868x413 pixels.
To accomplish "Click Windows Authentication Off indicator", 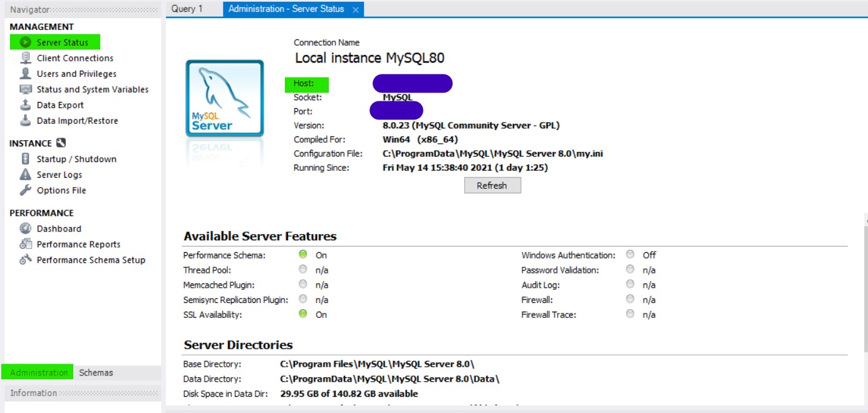I will 630,255.
